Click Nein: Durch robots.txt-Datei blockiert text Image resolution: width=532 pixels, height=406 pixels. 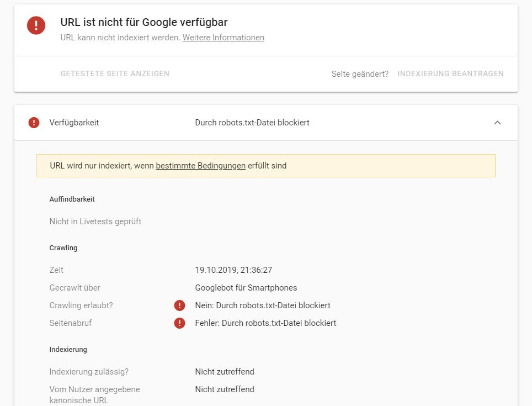[263, 305]
